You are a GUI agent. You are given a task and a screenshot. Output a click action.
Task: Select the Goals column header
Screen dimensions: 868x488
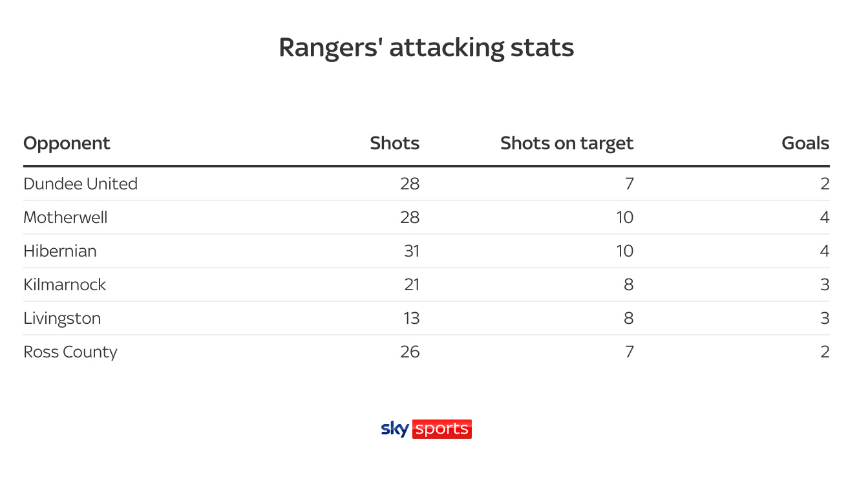click(805, 143)
